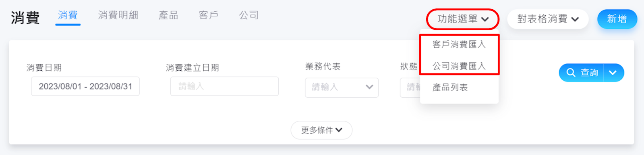
Task: Select 客戶消費匯入 from the menu
Action: pyautogui.click(x=459, y=44)
